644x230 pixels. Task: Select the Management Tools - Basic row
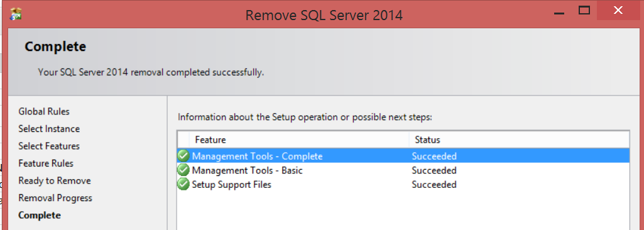pos(403,170)
